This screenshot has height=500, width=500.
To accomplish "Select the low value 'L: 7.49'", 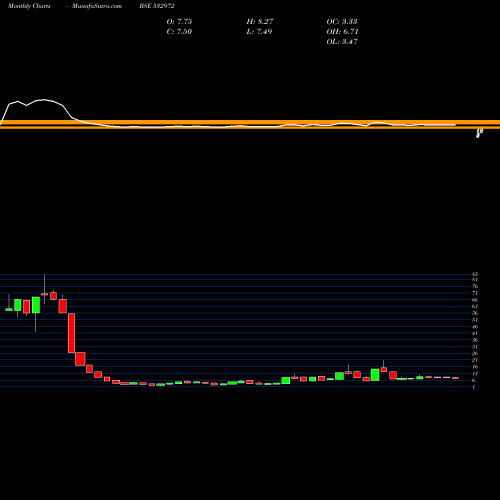I will [x=259, y=32].
